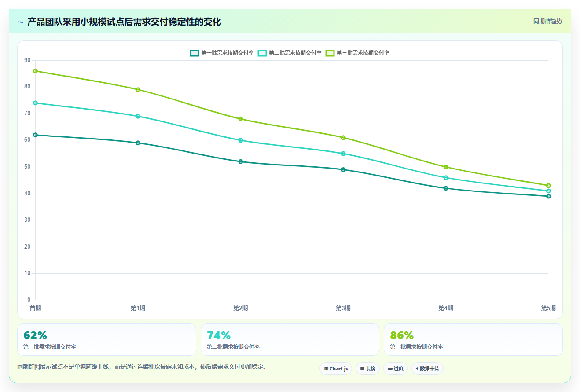
Task: Click second batch data point at 首期
Action: 35,103
